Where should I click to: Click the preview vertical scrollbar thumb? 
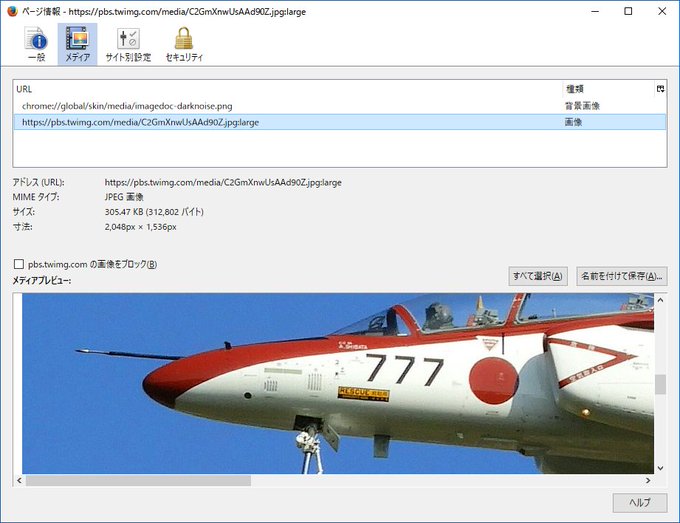coord(660,385)
